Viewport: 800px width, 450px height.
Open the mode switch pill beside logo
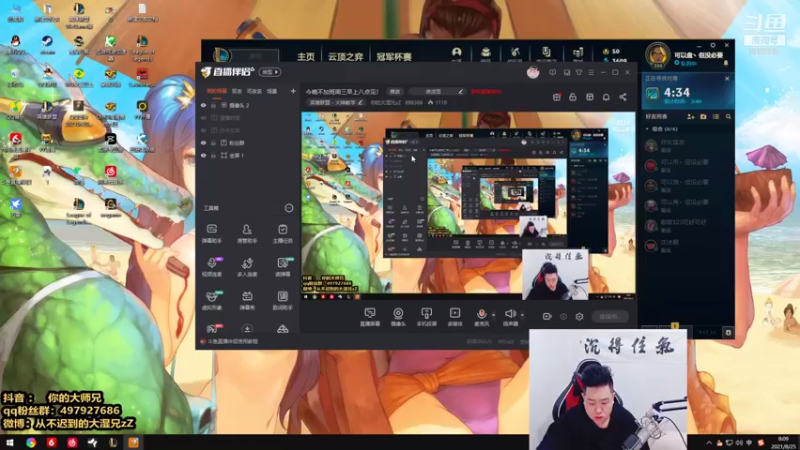click(x=270, y=72)
